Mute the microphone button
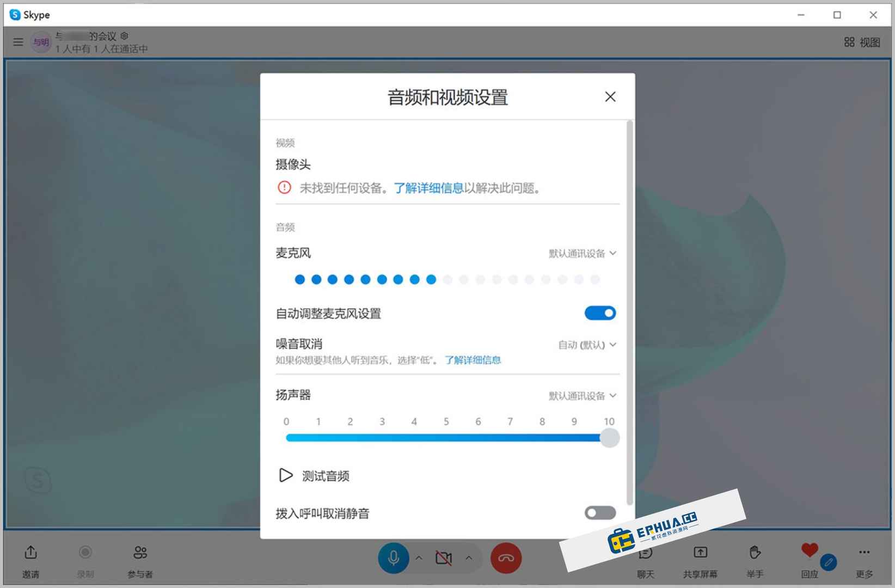Viewport: 895px width, 588px height. pos(394,558)
